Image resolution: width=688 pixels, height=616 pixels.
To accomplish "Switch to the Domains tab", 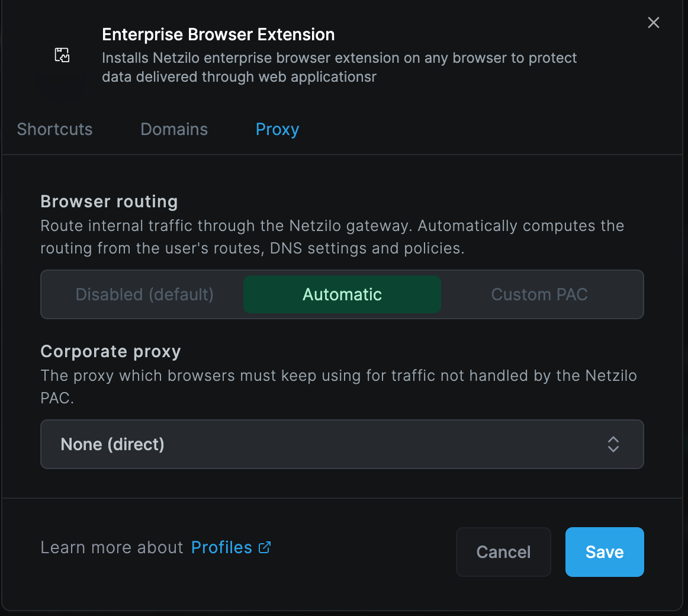I will point(174,129).
